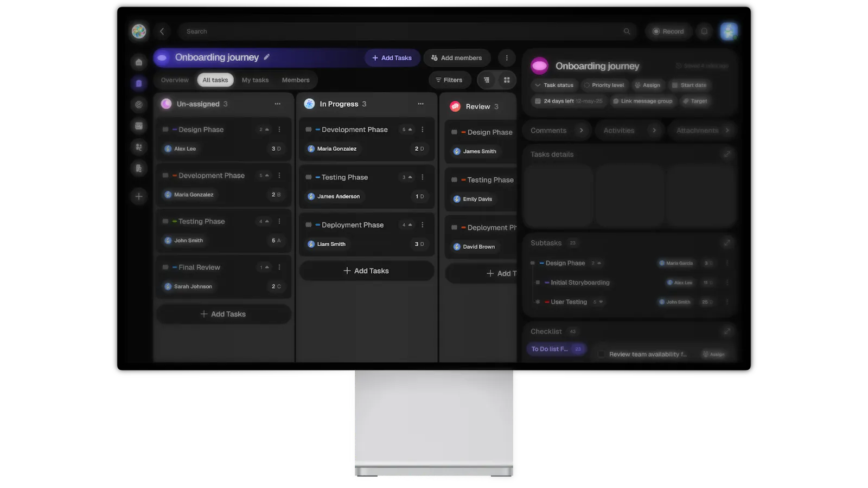The height and width of the screenshot is (488, 868).
Task: Open Un-assigned column options menu
Action: (278, 104)
